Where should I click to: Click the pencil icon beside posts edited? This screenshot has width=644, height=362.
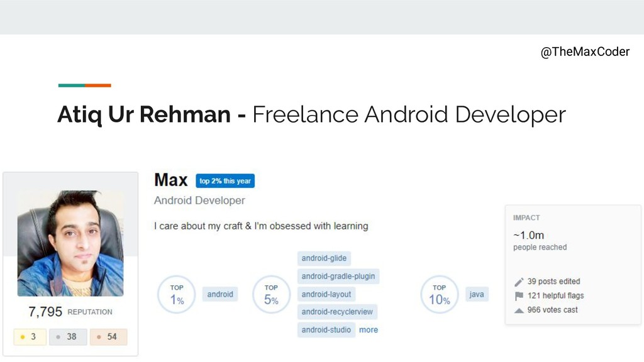[519, 282]
